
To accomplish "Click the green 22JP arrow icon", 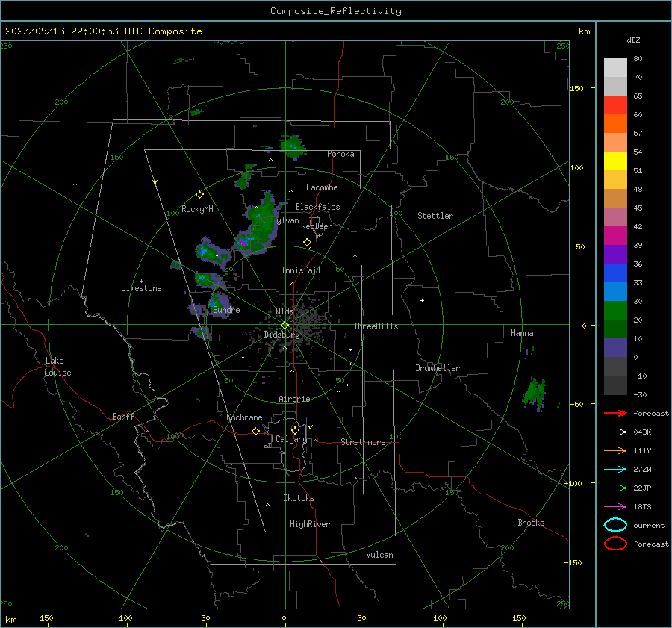I will [x=615, y=488].
